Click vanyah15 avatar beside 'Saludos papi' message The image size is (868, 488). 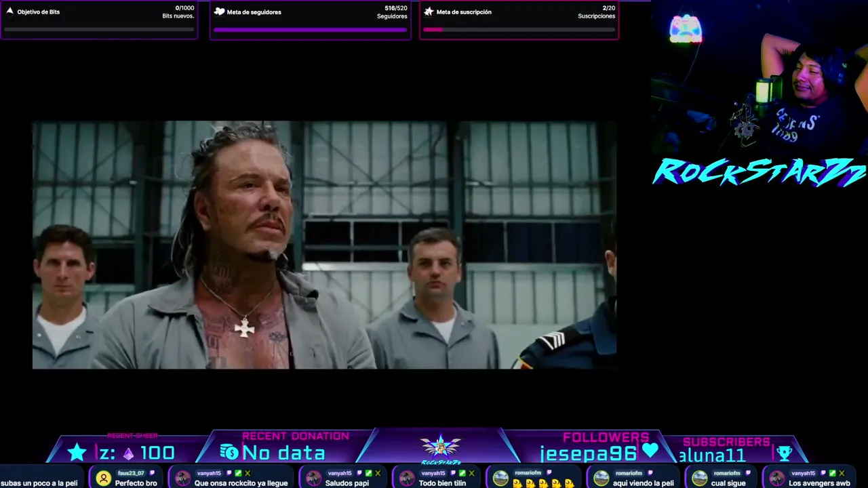tap(314, 479)
